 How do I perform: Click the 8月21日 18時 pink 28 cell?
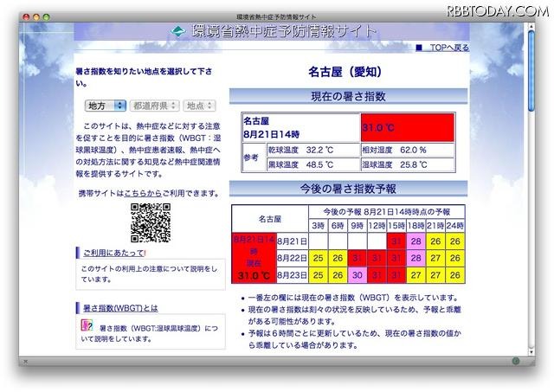coord(415,241)
